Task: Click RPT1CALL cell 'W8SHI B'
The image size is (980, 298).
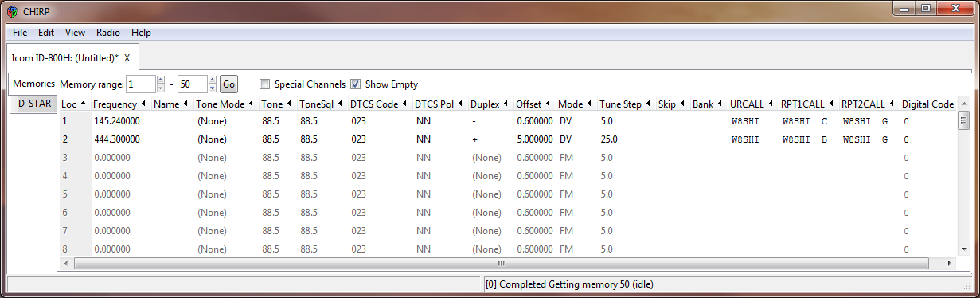Action: (x=805, y=139)
